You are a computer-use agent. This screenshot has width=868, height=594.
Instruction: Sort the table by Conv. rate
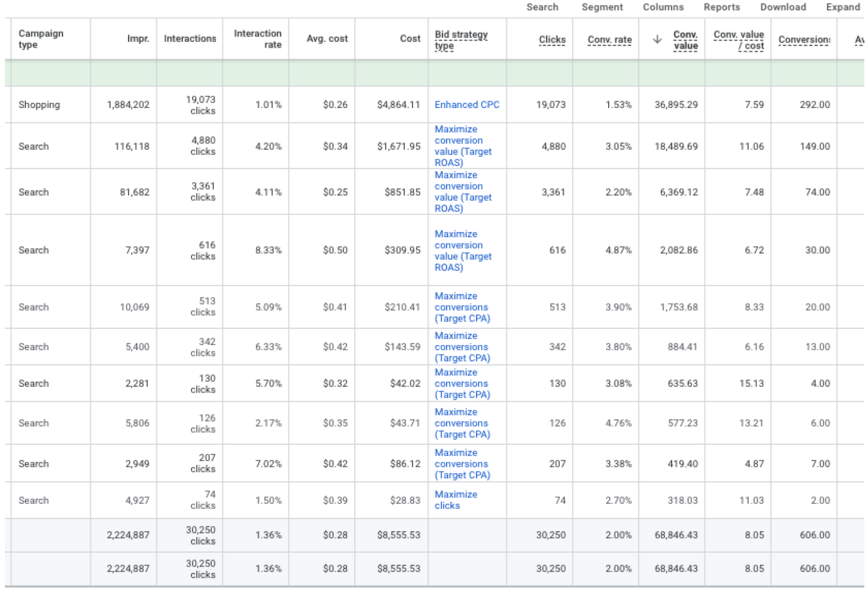pos(609,40)
